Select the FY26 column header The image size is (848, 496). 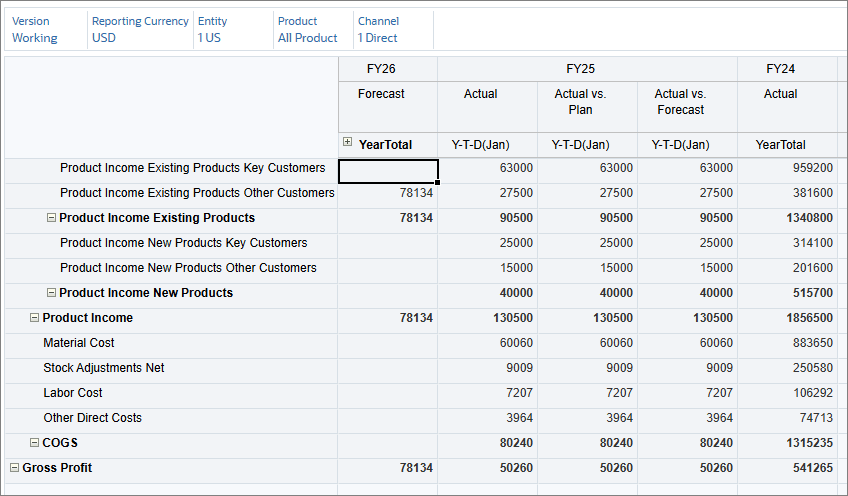(x=388, y=69)
